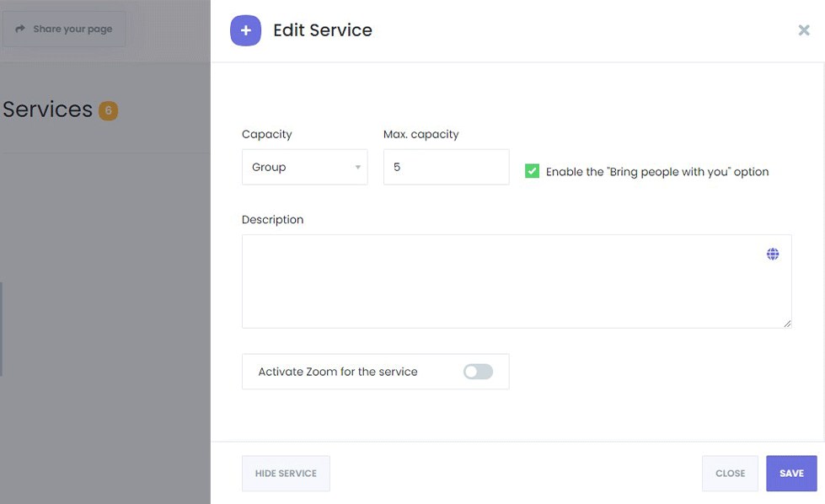Click the Description box resize handle
Viewport: 825px width, 504px height.
coord(787,323)
